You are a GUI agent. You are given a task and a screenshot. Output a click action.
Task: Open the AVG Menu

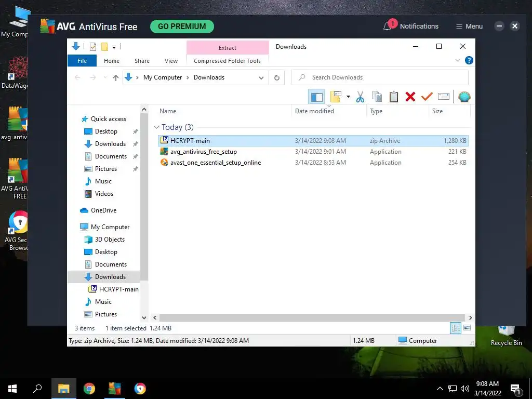click(x=469, y=26)
